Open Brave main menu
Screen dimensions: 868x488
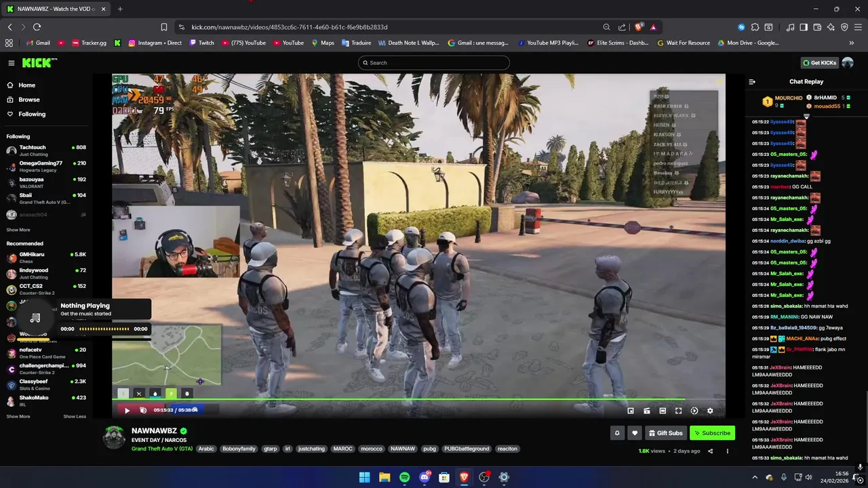[858, 27]
